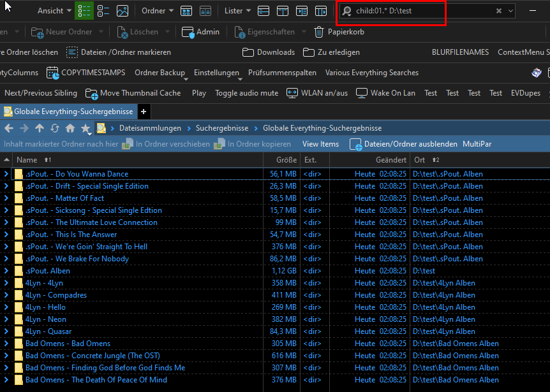Toggle audio mute

click(x=246, y=93)
